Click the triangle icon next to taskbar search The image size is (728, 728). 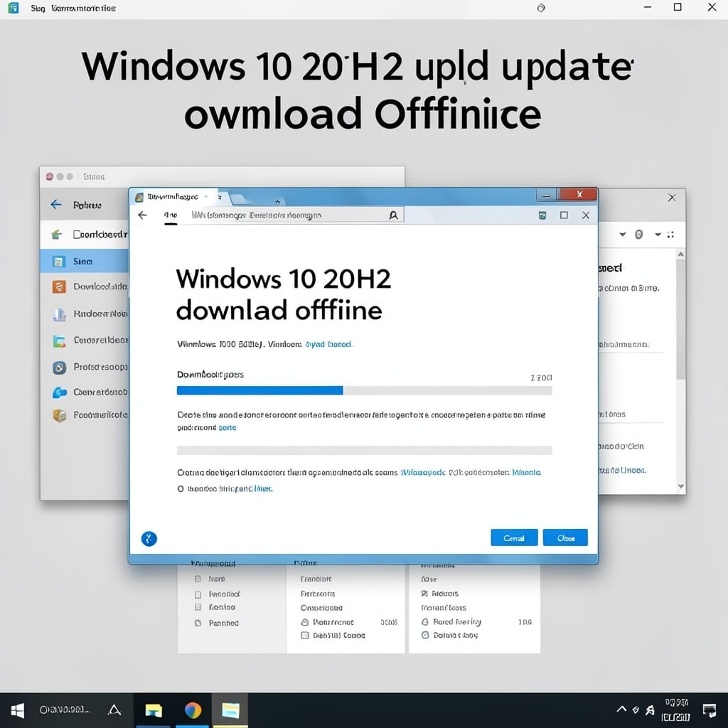tap(114, 710)
